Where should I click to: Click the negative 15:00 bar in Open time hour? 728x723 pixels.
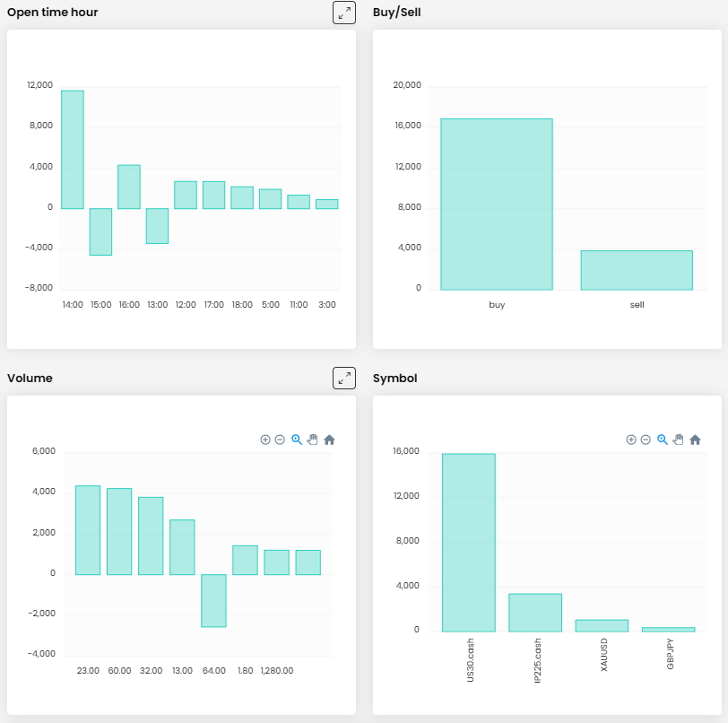(100, 231)
